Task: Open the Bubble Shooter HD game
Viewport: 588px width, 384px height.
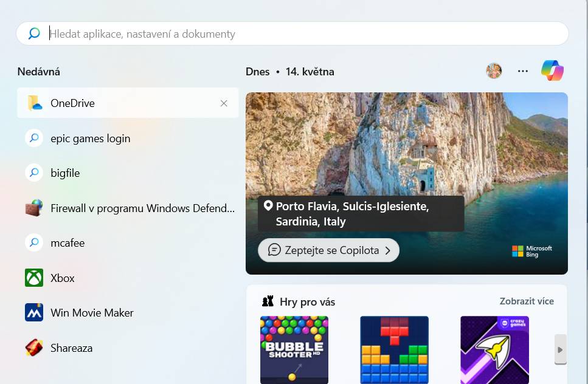Action: tap(294, 350)
